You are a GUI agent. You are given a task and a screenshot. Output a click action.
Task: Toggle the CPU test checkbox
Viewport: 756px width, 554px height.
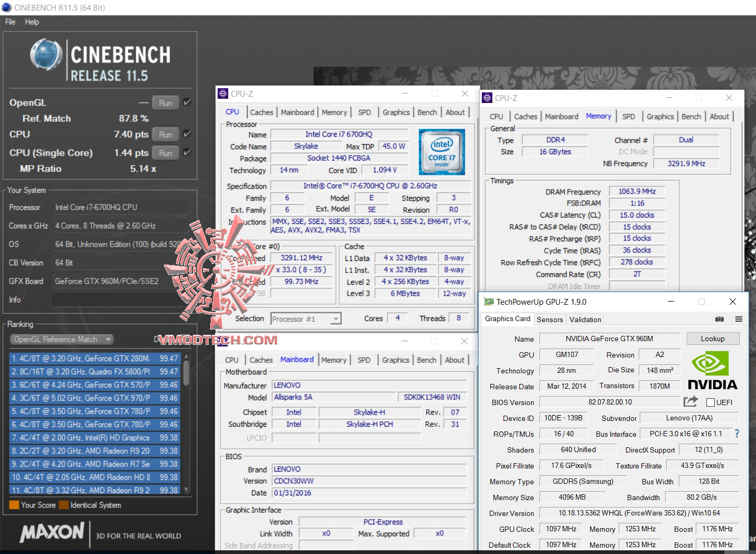tap(187, 134)
